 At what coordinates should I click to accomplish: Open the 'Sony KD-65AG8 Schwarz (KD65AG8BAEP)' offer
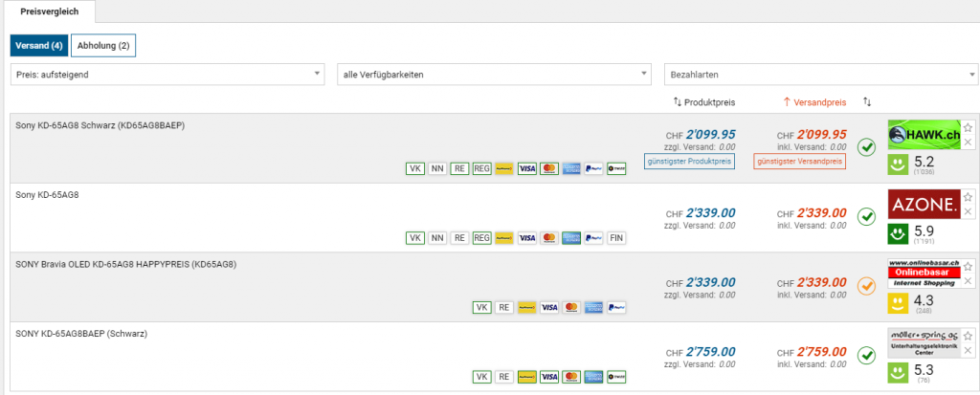tap(100, 125)
